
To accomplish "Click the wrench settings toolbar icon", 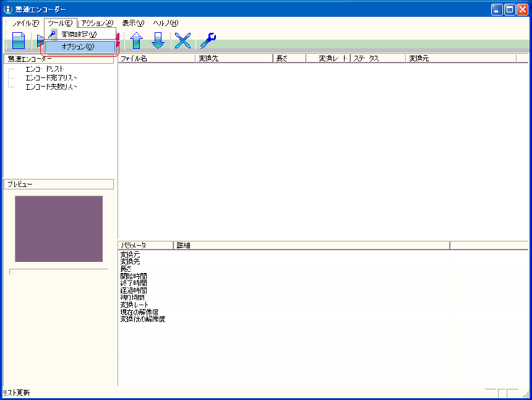I will 208,40.
